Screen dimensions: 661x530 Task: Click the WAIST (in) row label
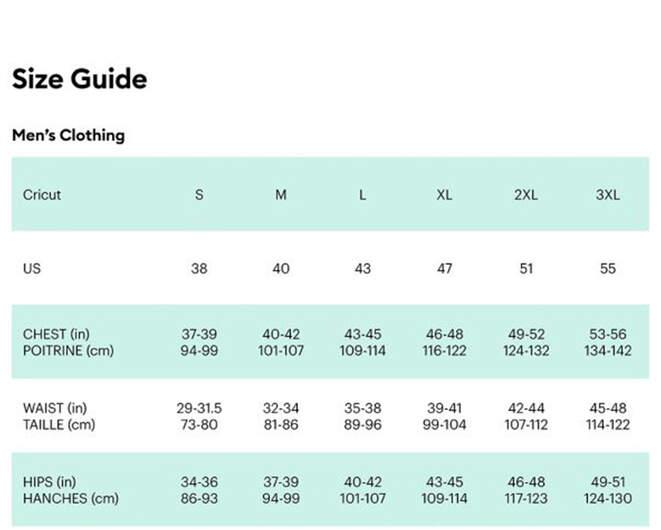(x=55, y=408)
